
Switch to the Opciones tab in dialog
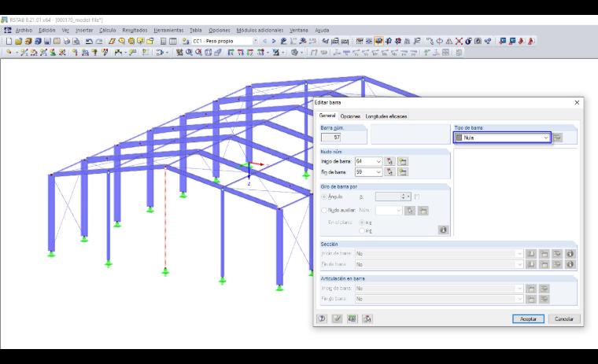350,116
